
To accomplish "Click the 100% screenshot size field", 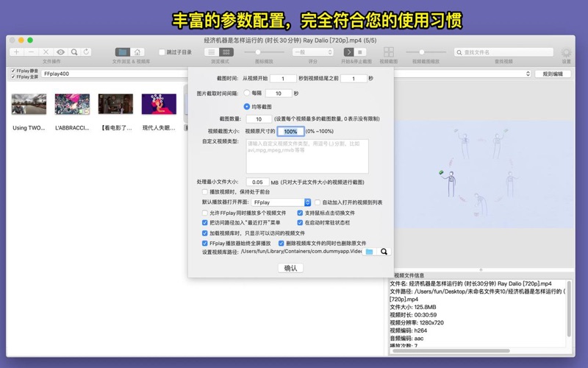I will pyautogui.click(x=290, y=132).
